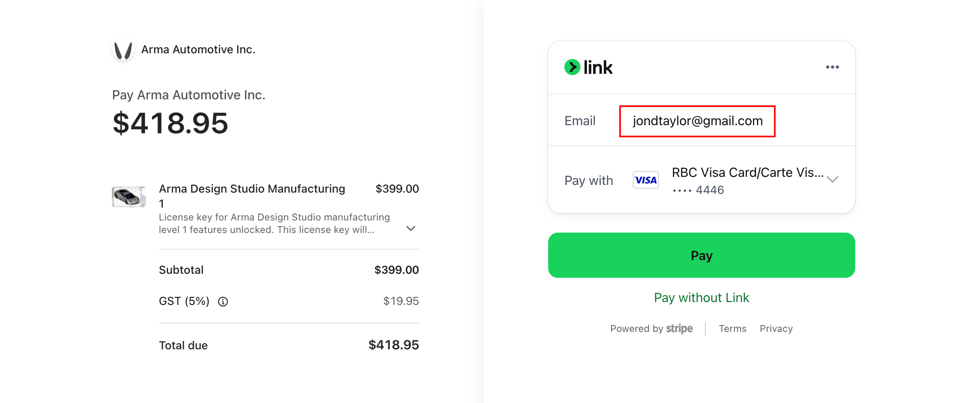Open the Terms link

pyautogui.click(x=732, y=329)
